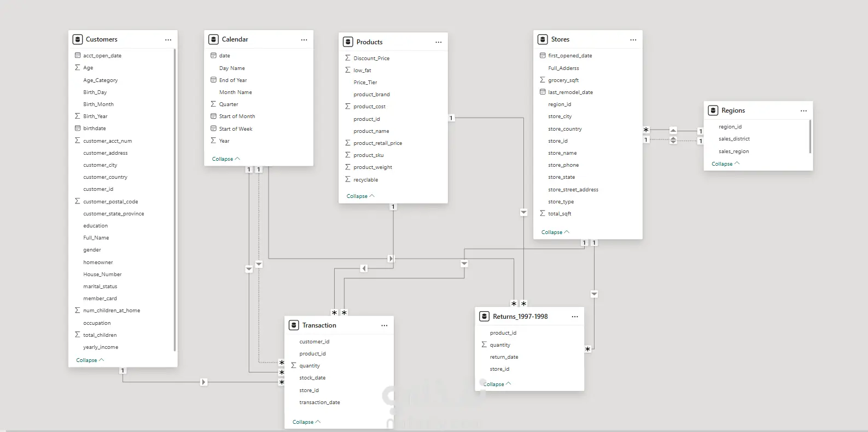Select the Customers table header title
The width and height of the screenshot is (868, 432).
coord(102,39)
